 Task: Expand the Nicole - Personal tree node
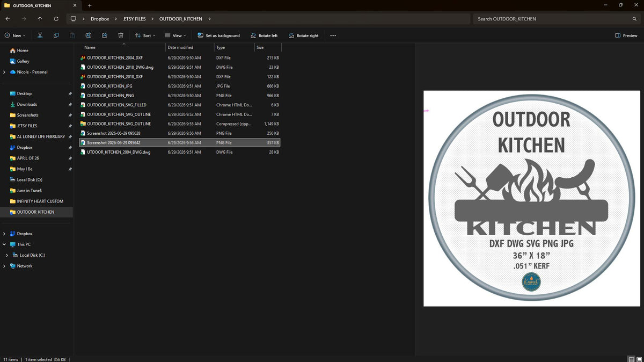(4, 72)
